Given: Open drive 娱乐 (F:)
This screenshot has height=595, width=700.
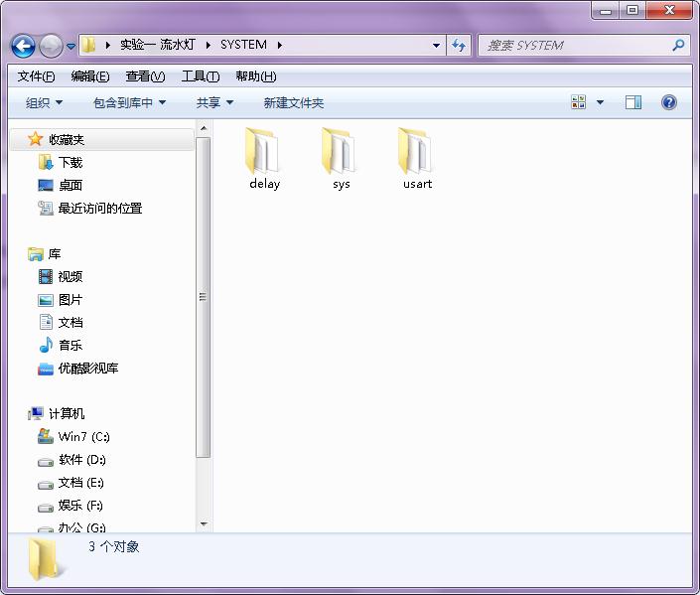Looking at the screenshot, I should pyautogui.click(x=80, y=506).
